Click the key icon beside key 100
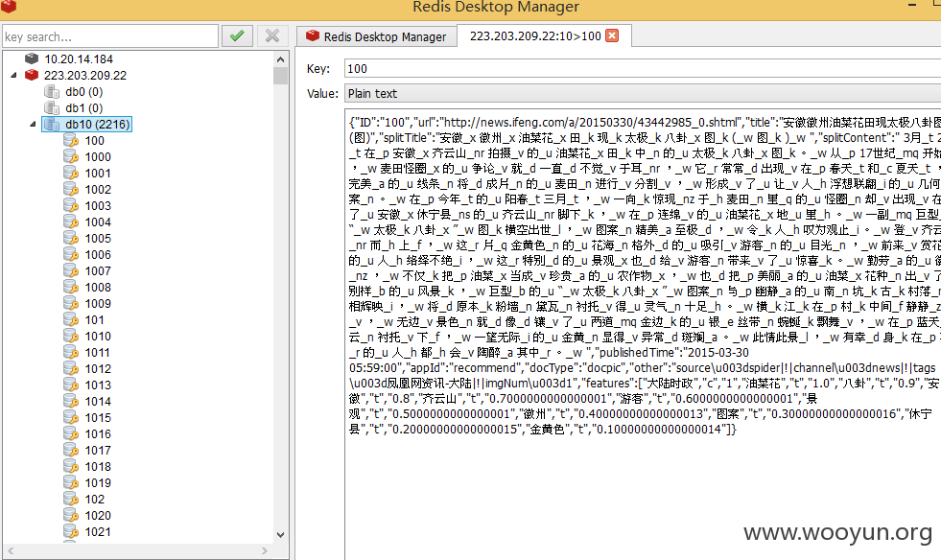941x560 pixels. click(x=71, y=140)
